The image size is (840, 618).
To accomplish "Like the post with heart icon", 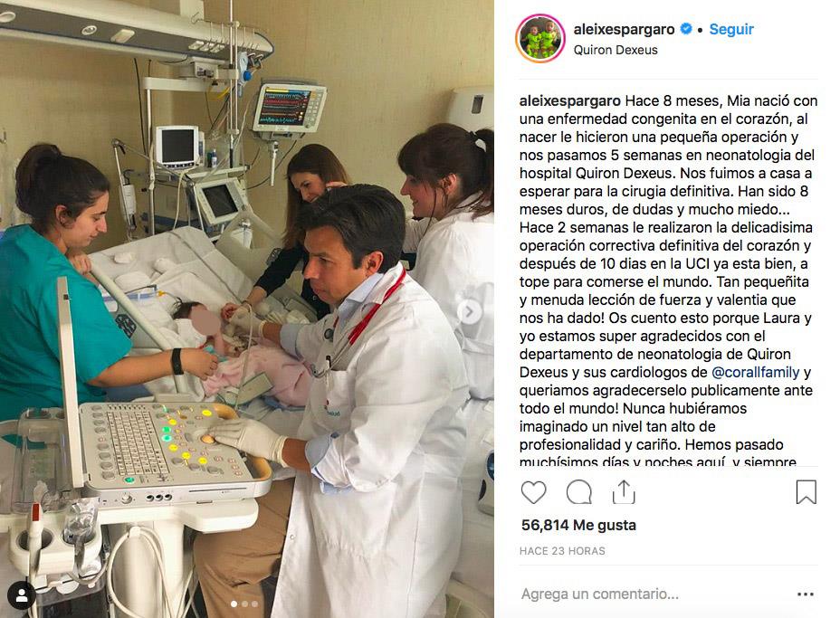I will [533, 492].
